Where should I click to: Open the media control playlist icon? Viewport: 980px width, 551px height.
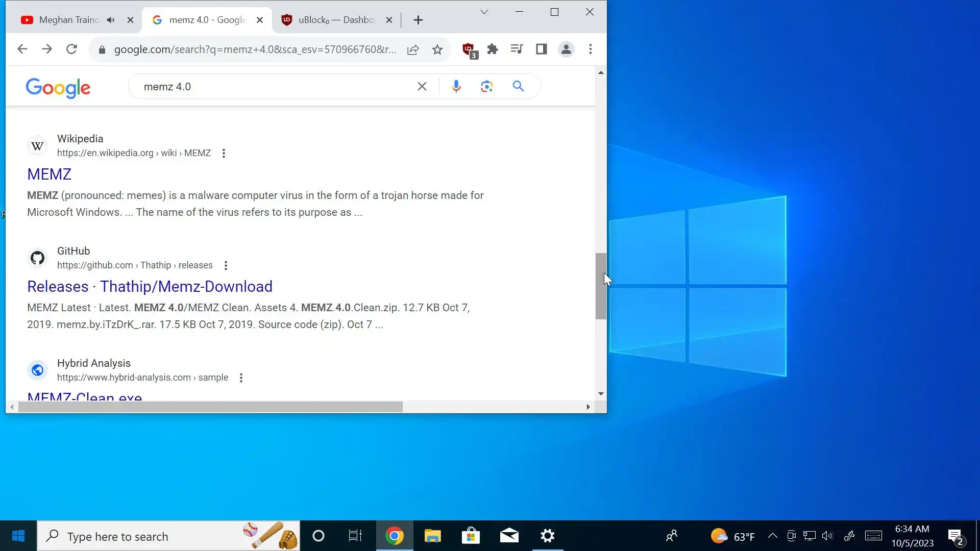pyautogui.click(x=517, y=49)
